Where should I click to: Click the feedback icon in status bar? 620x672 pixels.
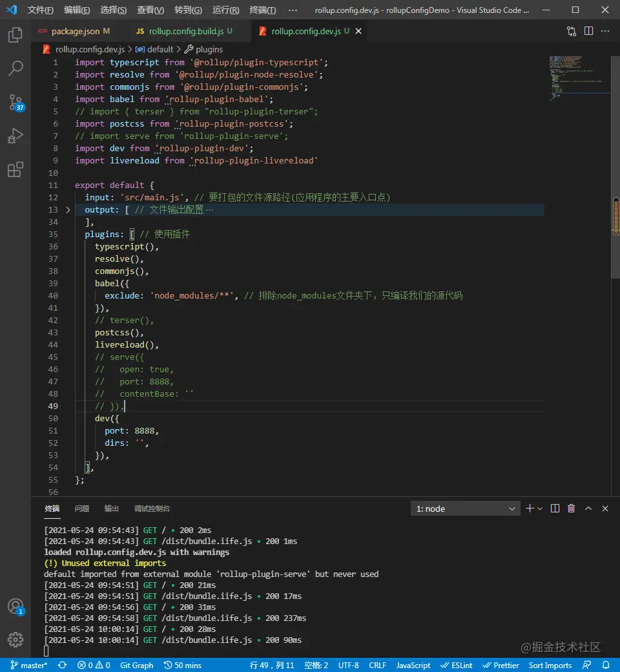(587, 665)
